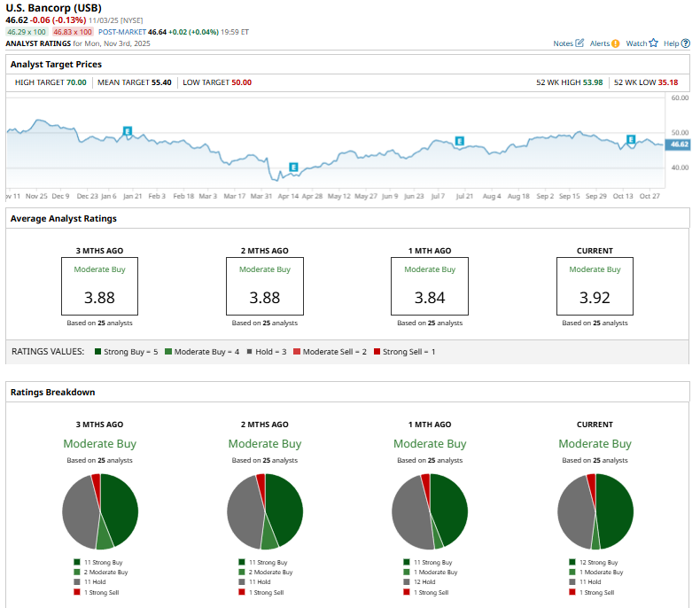Select the 2 Mths Ago pie chart
Image resolution: width=700 pixels, height=608 pixels.
(x=265, y=511)
